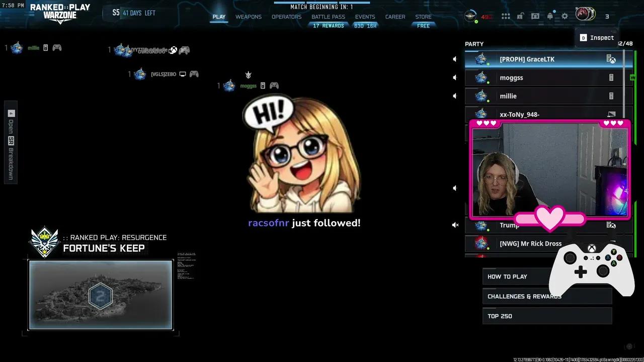Unmute the muted speaker beside Trump row
This screenshot has width=644, height=362.
pos(455,225)
